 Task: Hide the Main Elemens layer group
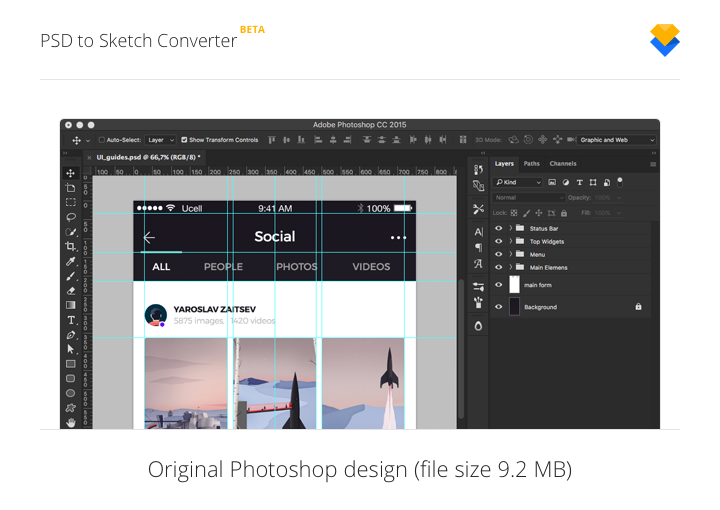[499, 267]
